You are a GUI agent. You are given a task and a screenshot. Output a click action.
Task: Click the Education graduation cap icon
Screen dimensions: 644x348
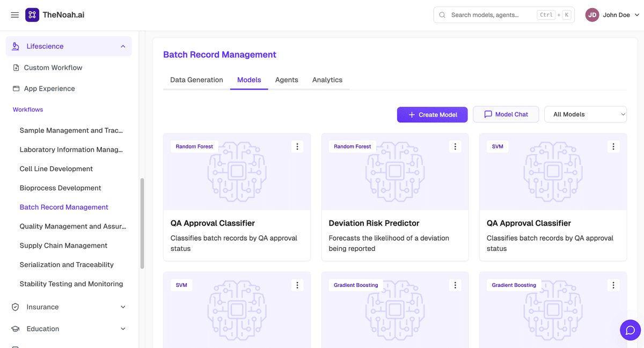pyautogui.click(x=16, y=329)
